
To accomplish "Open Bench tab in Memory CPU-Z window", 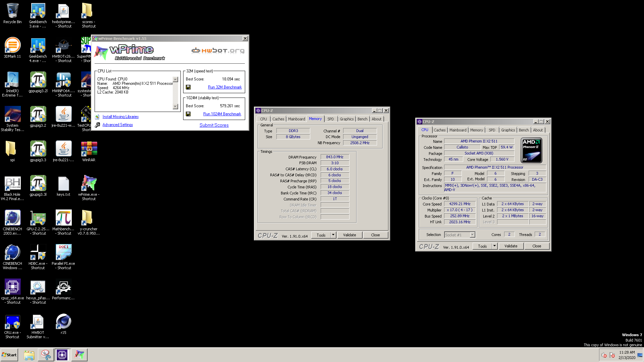I will pos(362,119).
